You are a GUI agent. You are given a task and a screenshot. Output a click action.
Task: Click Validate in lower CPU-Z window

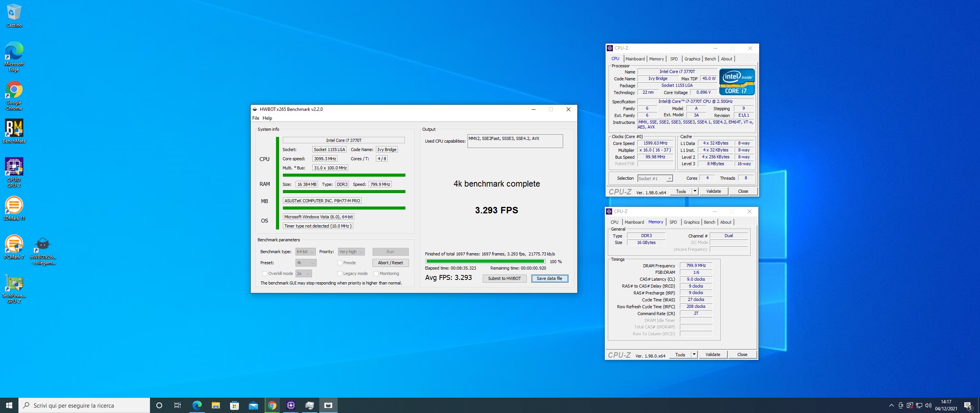pos(713,354)
